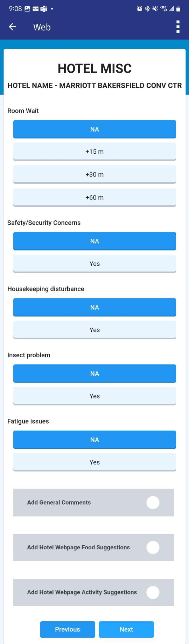189x644 pixels.
Task: Toggle Add Hotel Webpage Activity Suggestions
Action: click(153, 592)
